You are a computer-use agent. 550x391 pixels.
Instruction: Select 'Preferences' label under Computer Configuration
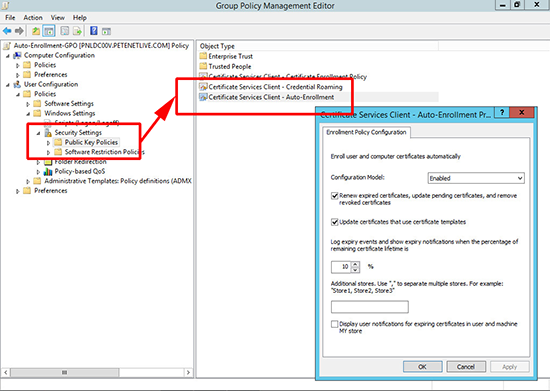point(51,75)
